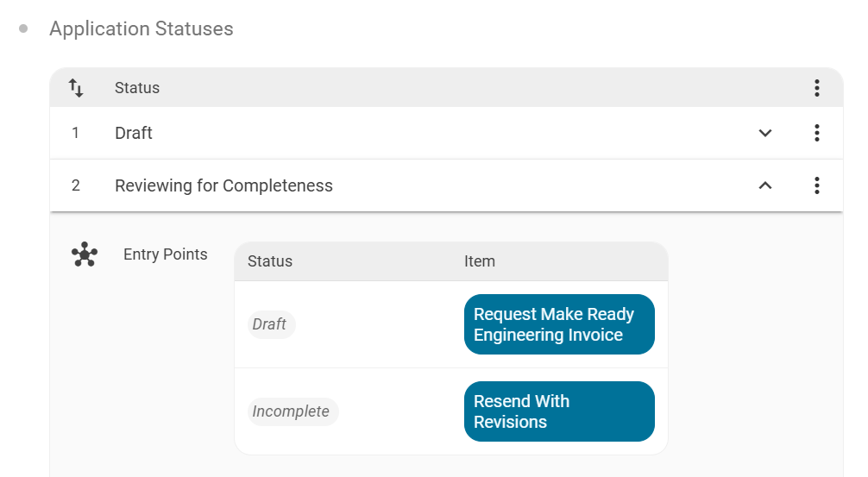Click the Application Statuses heading
Viewport: 868px width, 477px height.
pos(142,28)
